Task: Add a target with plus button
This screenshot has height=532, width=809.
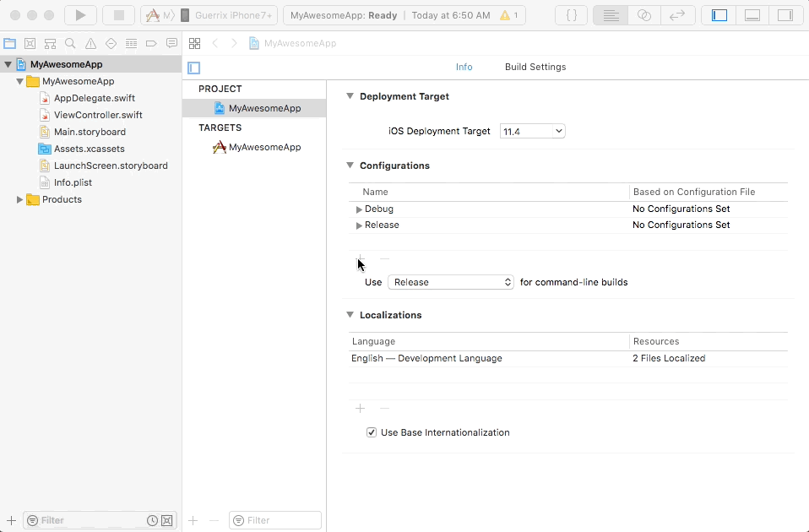Action: [193, 521]
